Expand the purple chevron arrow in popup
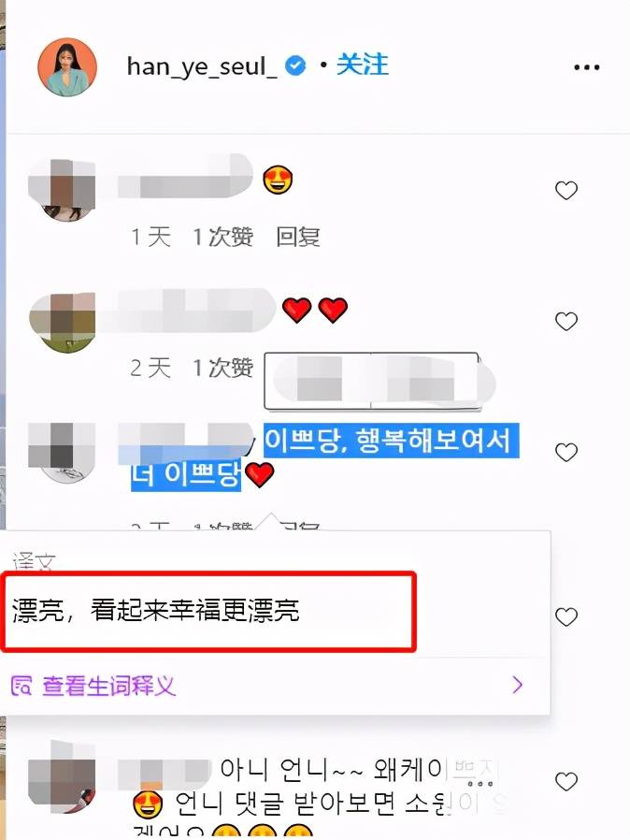630x840 pixels. pyautogui.click(x=517, y=685)
